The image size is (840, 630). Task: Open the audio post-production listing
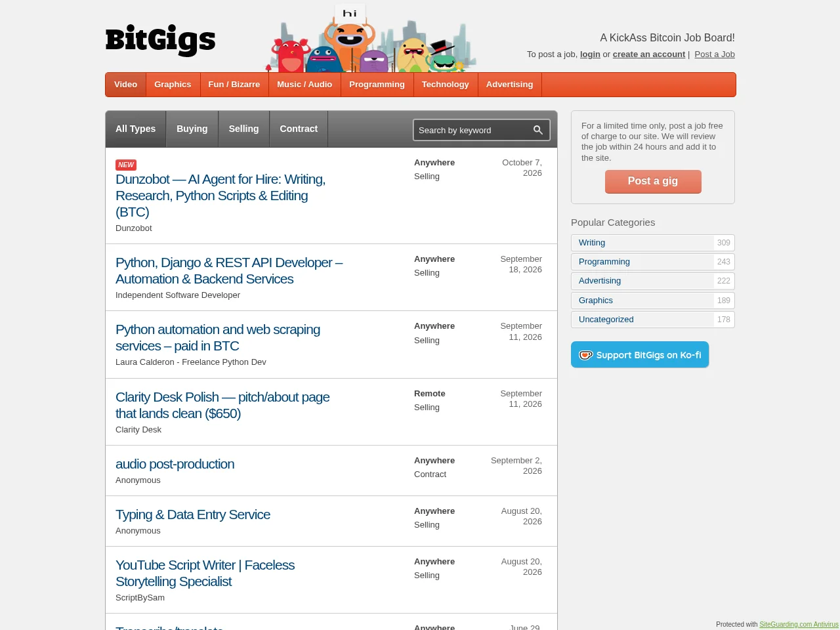[x=175, y=464]
